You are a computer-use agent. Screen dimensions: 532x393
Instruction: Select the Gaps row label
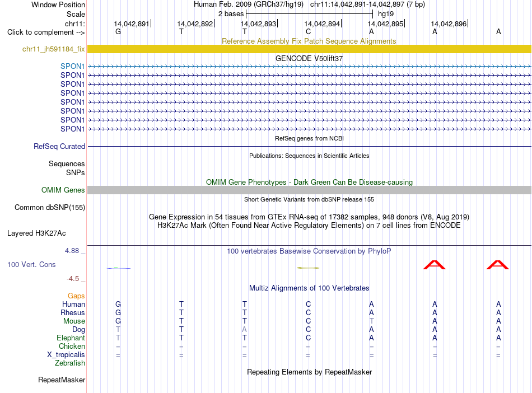pos(76,296)
